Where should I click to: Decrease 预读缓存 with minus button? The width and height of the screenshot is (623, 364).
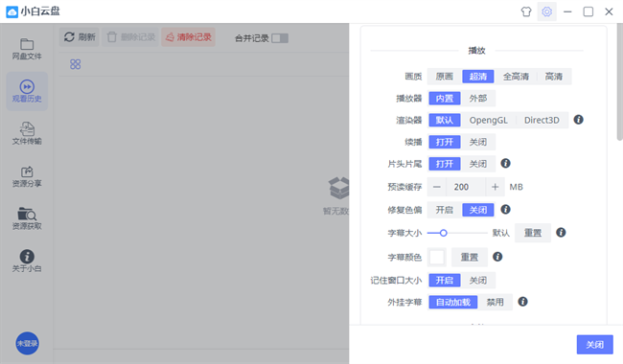tap(437, 187)
